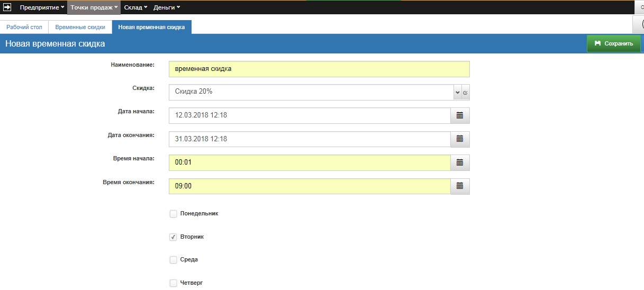
Task: Open the Точки продаж menu
Action: click(x=94, y=7)
